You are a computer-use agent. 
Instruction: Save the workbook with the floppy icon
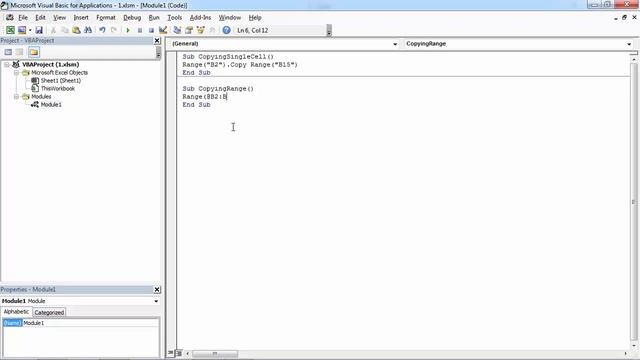(39, 30)
